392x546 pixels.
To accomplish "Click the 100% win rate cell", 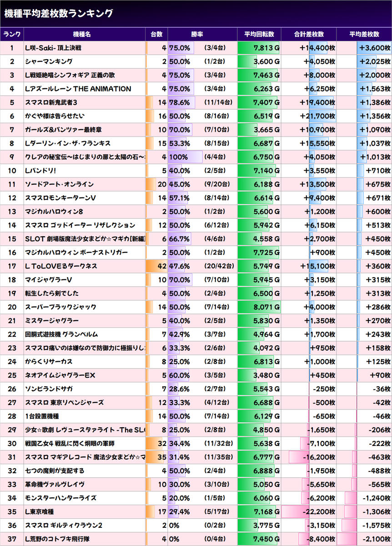I will click(x=178, y=157).
